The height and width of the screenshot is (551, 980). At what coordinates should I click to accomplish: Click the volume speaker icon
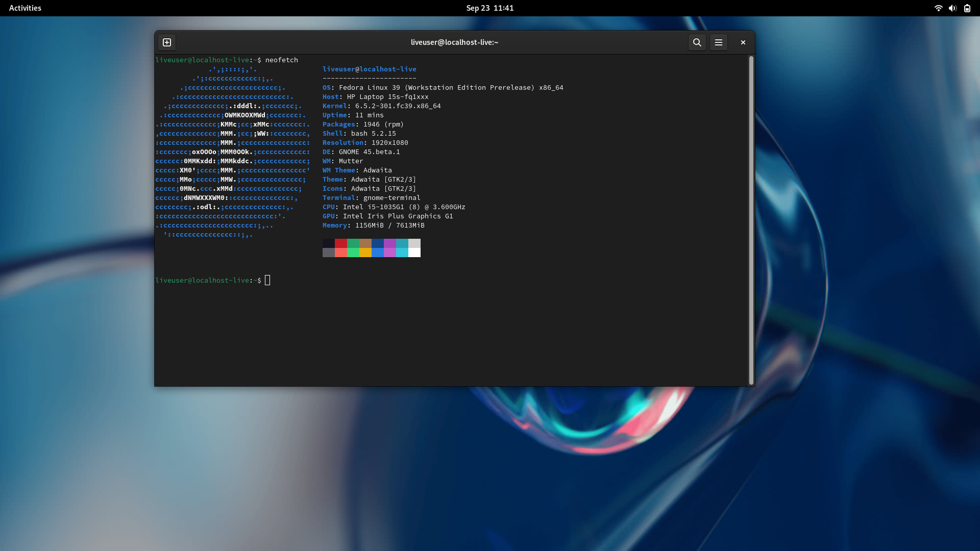click(952, 8)
